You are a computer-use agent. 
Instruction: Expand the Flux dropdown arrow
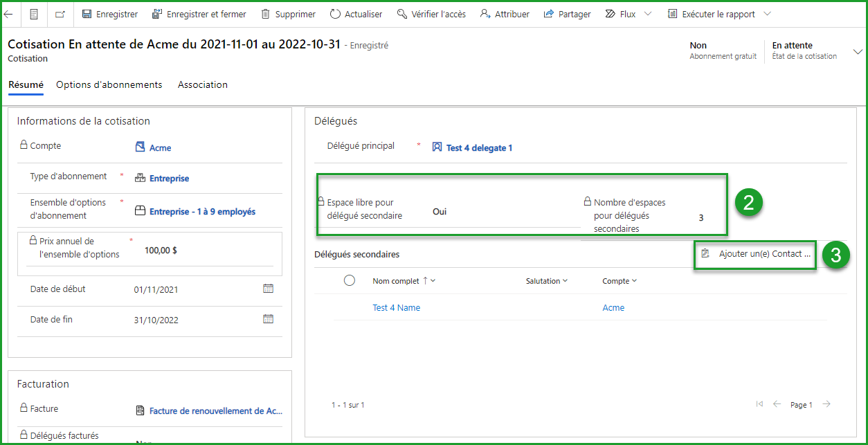(x=647, y=14)
